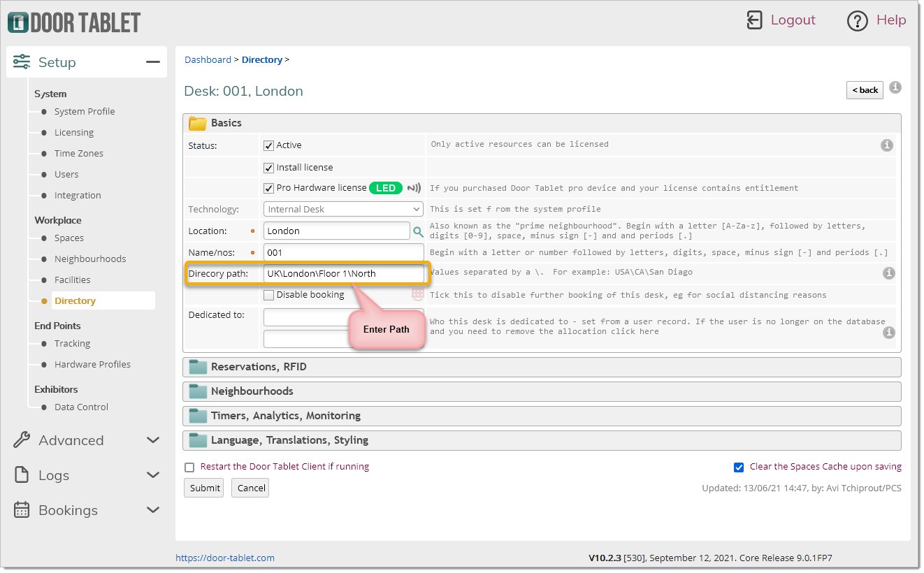Click the info icon in the Status row

pos(886,145)
